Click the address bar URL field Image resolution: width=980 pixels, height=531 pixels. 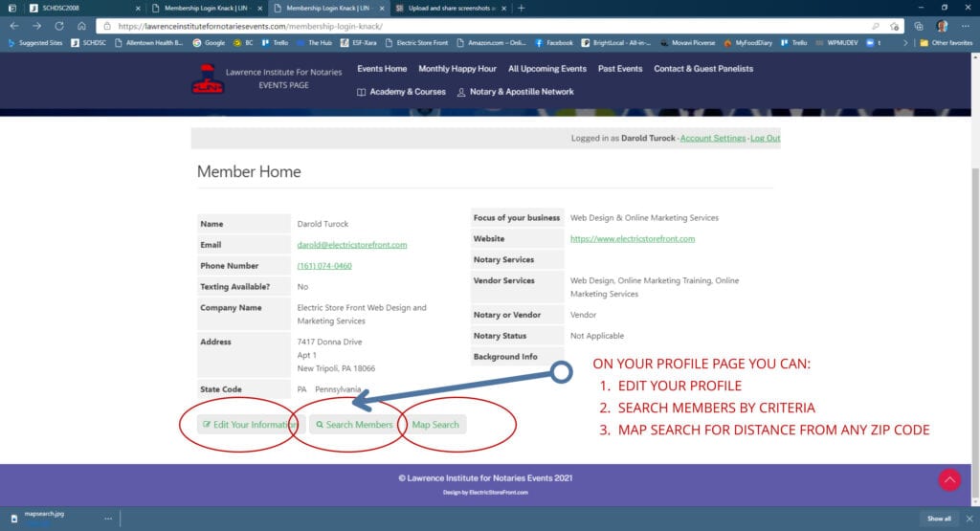point(479,26)
